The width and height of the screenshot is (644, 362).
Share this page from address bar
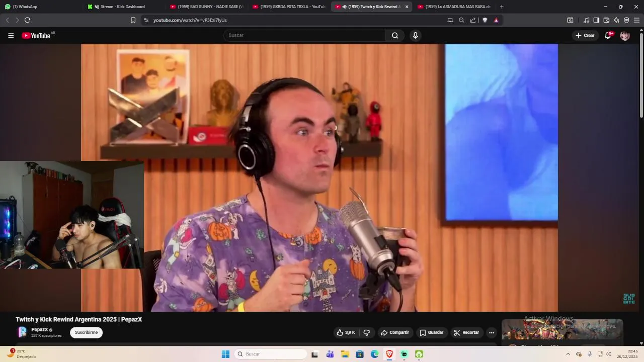473,20
